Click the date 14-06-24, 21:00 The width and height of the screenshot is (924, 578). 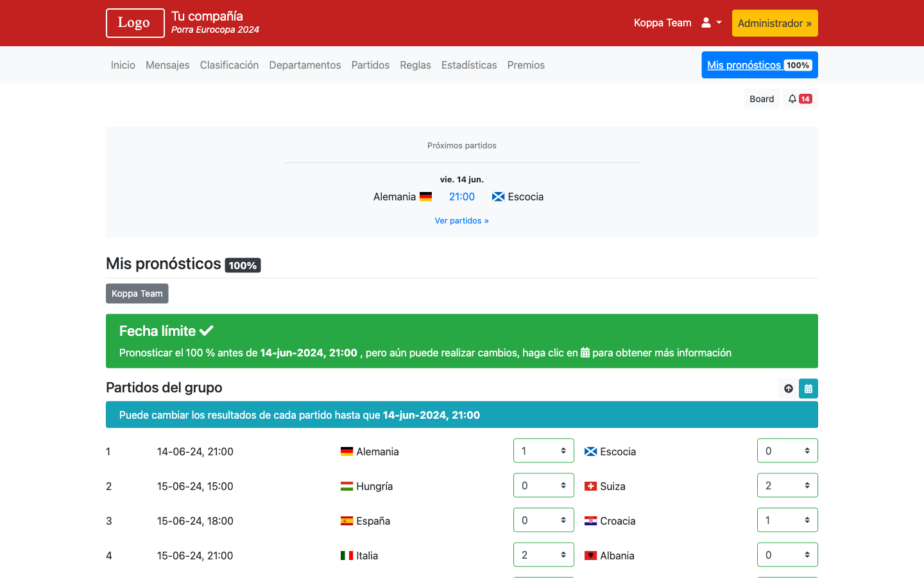[195, 451]
